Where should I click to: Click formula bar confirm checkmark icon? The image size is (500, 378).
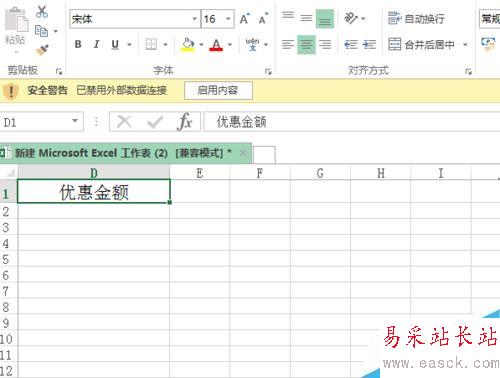point(155,122)
